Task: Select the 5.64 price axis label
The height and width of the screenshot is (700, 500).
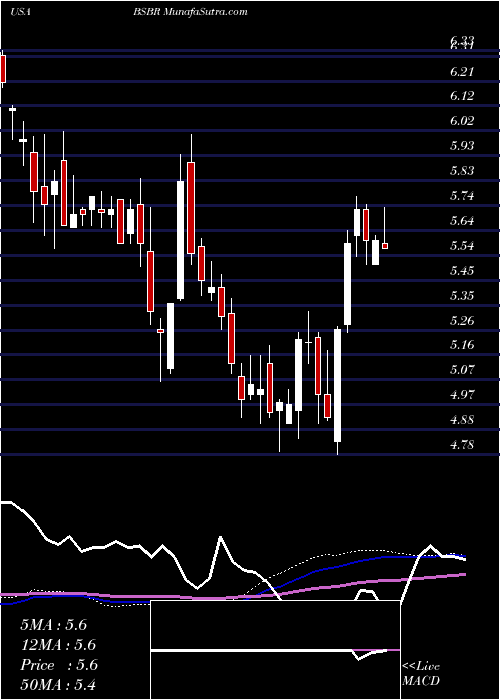Action: 462,221
